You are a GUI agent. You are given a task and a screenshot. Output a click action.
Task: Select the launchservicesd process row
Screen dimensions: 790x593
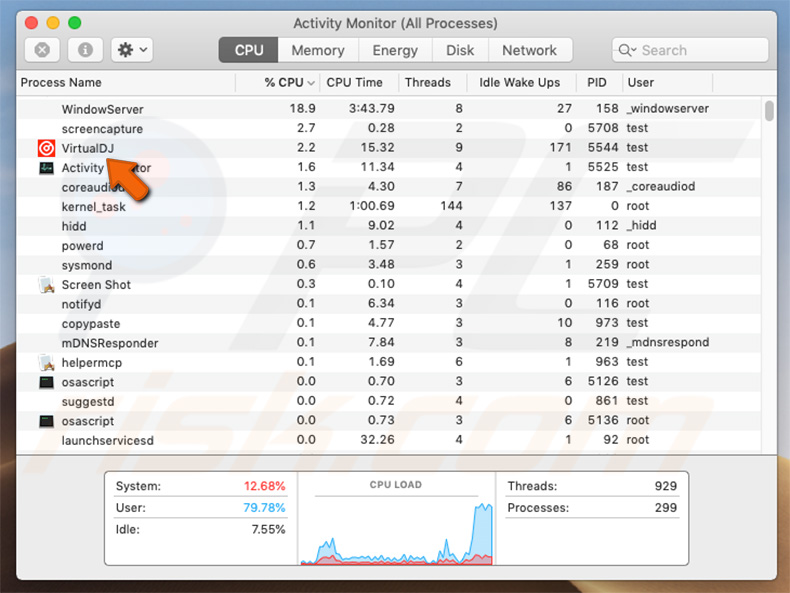[389, 440]
